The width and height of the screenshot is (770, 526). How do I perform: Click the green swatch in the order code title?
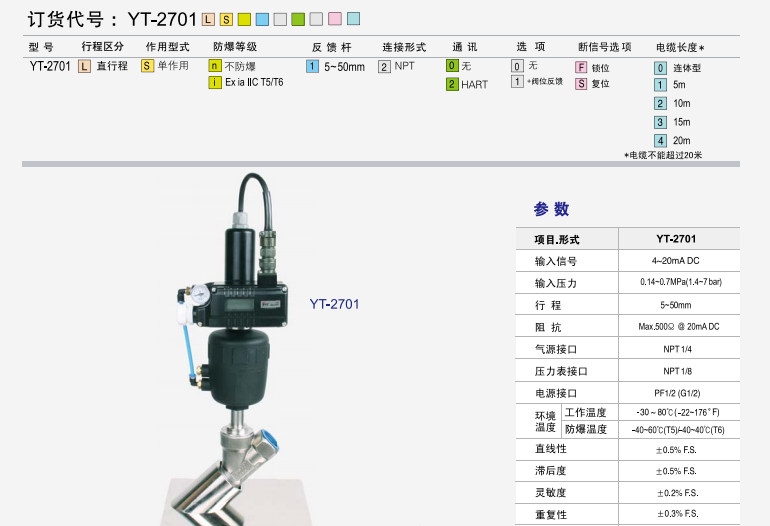[x=298, y=19]
